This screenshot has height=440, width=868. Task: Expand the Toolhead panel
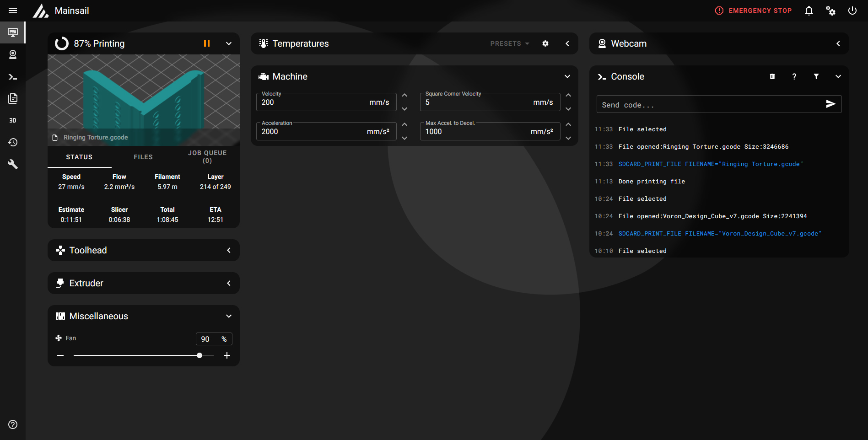229,250
